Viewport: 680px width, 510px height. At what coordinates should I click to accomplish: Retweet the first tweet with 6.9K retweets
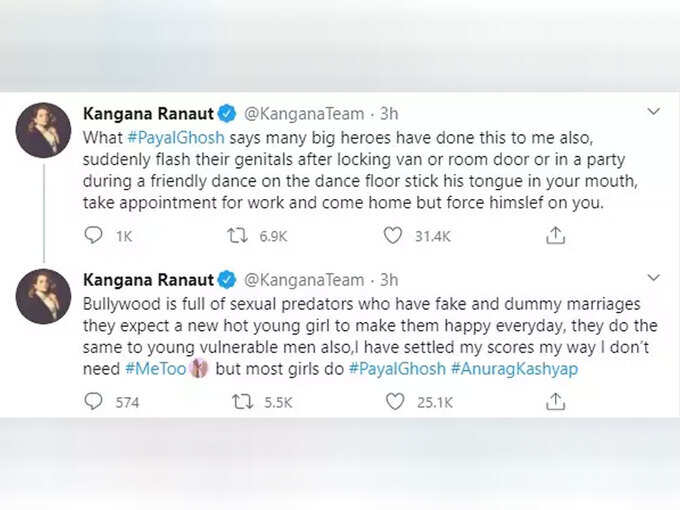pyautogui.click(x=238, y=235)
